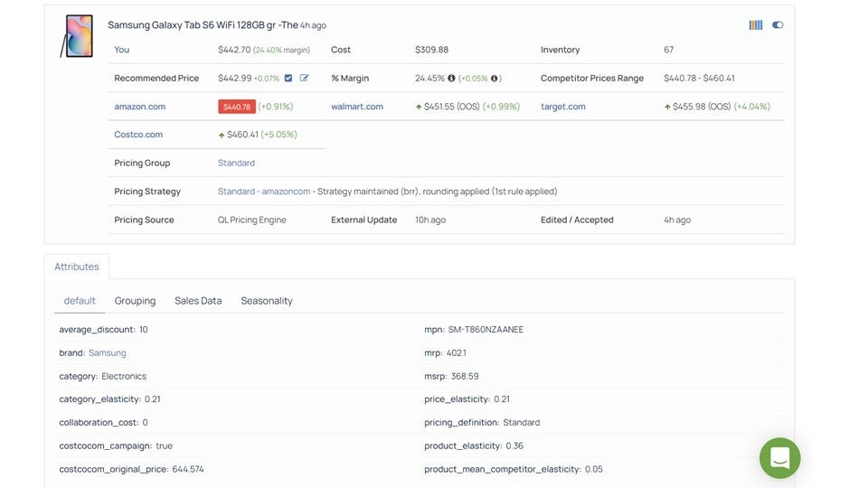Open the Costco.com competitor link

pos(138,135)
